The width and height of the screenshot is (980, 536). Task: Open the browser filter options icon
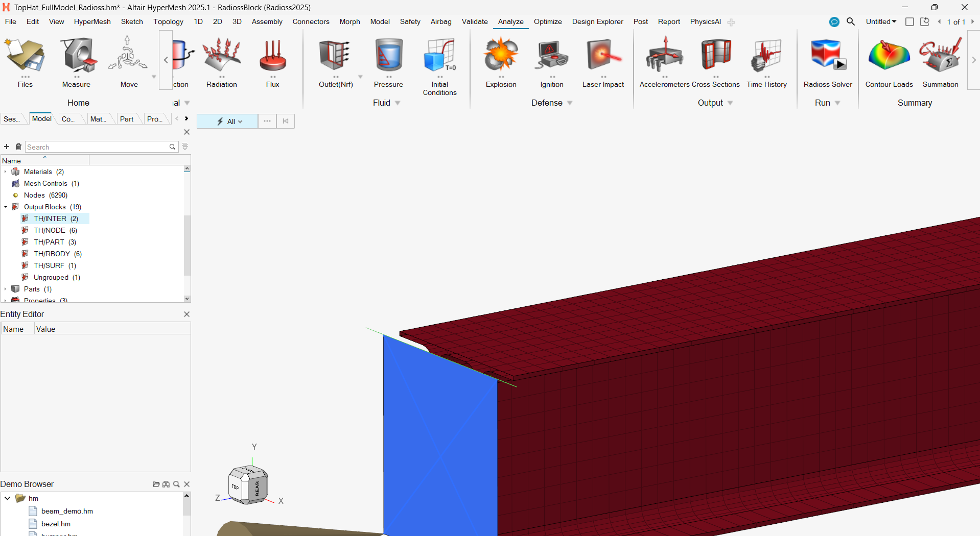pos(185,147)
